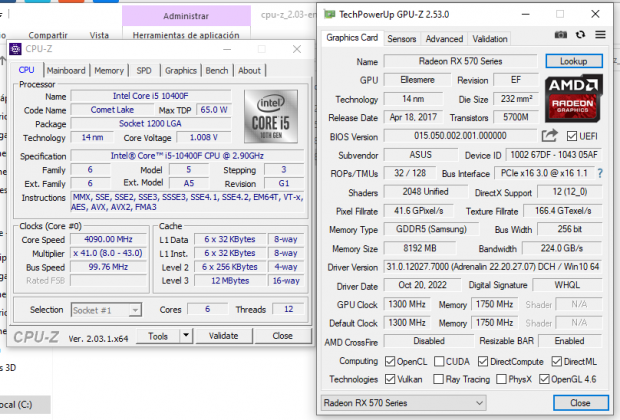Image resolution: width=620 pixels, height=420 pixels.
Task: Click the Core Voltage value 1.008 V
Action: [204, 138]
